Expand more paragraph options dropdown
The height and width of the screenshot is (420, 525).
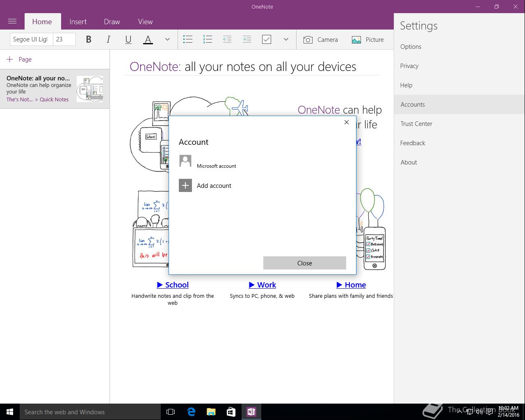point(286,39)
